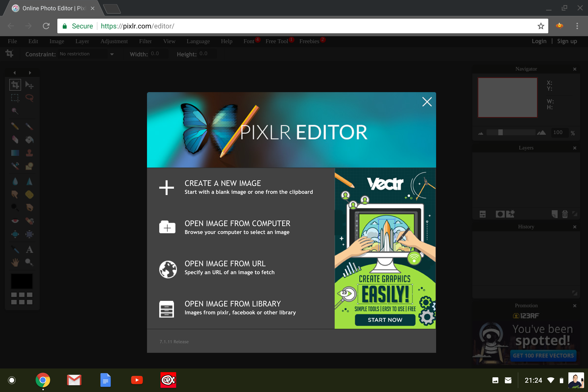Click the Login link
Viewport: 588px width, 392px height.
click(x=539, y=41)
